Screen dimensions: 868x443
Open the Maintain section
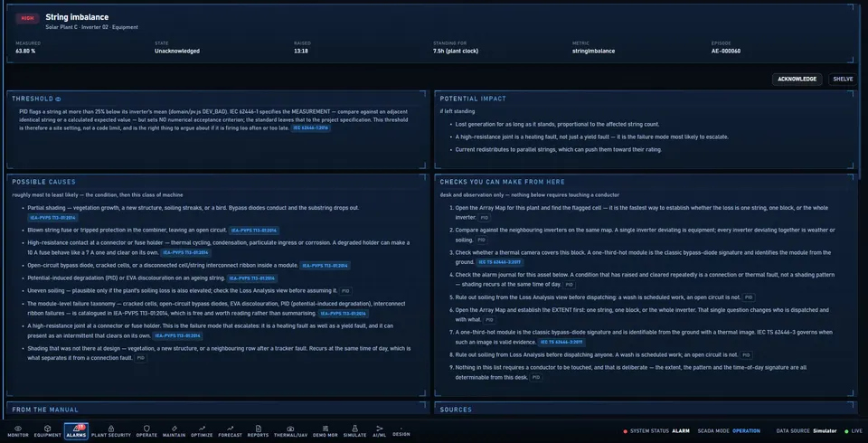pyautogui.click(x=175, y=431)
